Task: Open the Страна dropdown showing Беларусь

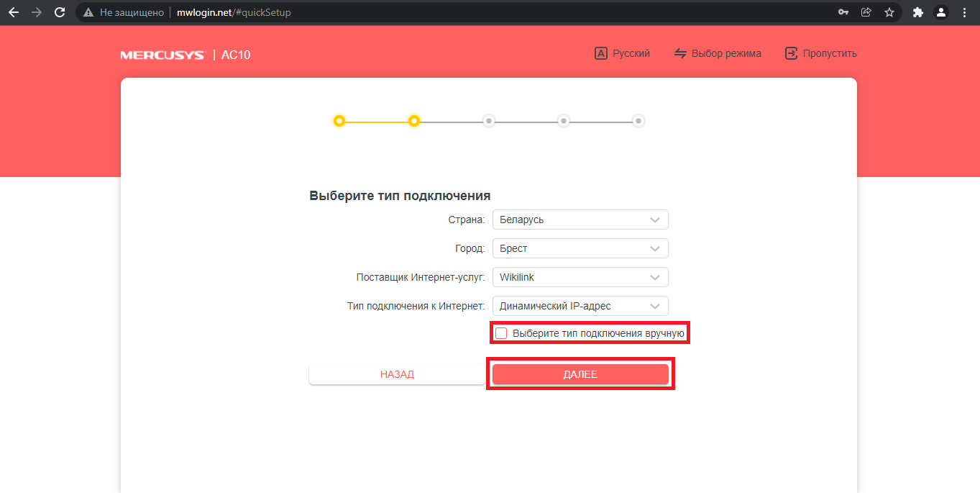Action: tap(580, 220)
